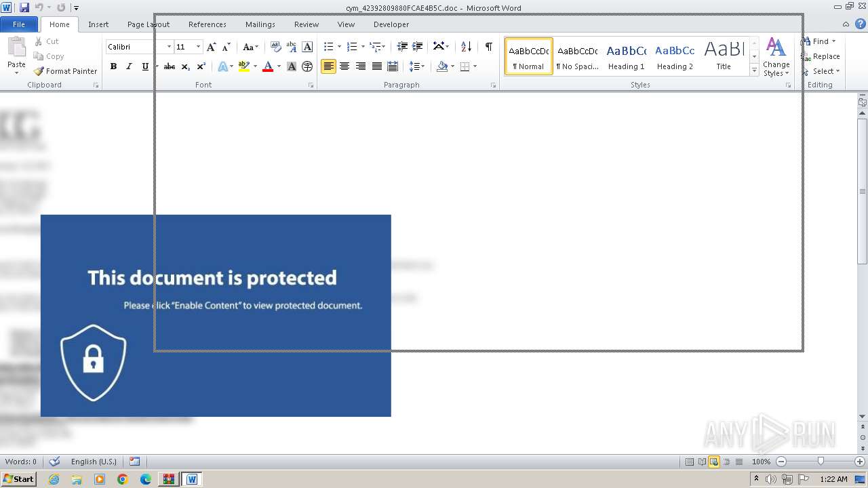Open Windows Start button
The height and width of the screenshot is (488, 868).
pyautogui.click(x=18, y=479)
